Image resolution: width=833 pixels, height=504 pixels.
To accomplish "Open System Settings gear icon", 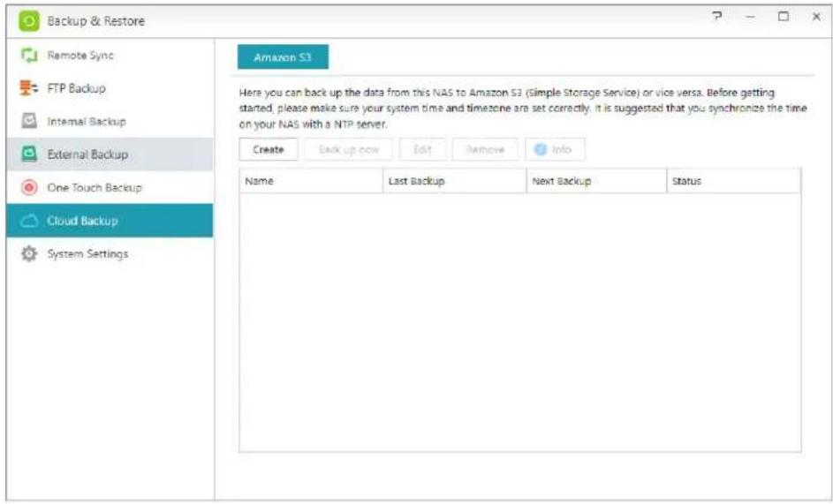I will [x=28, y=254].
